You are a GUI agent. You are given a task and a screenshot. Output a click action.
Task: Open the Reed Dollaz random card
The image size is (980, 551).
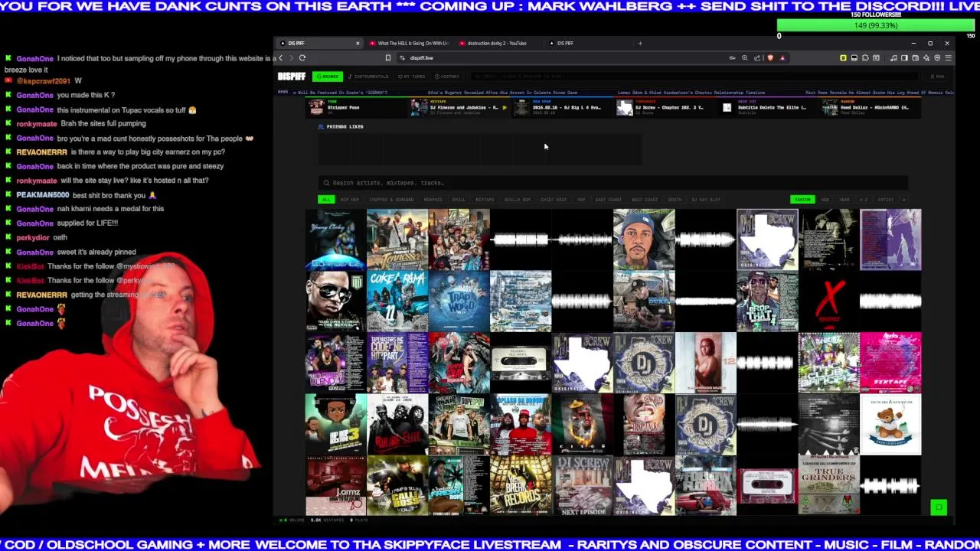[x=869, y=108]
